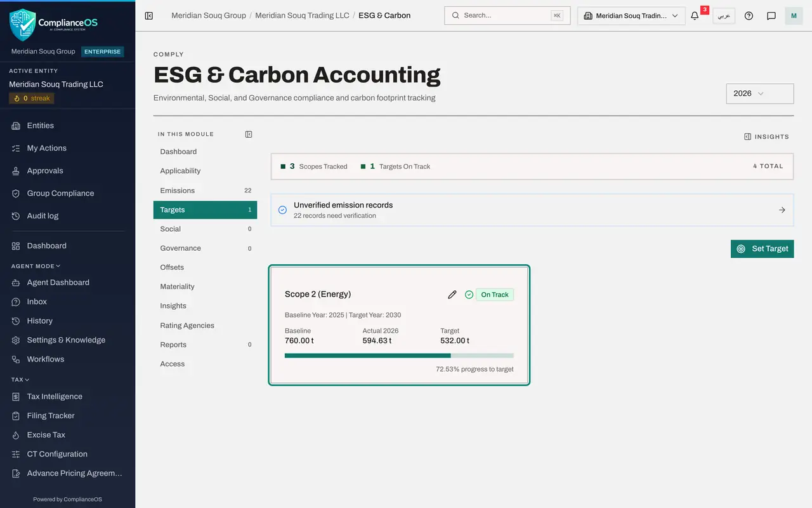Go to the Emissions module tab
812x508 pixels.
[205, 190]
